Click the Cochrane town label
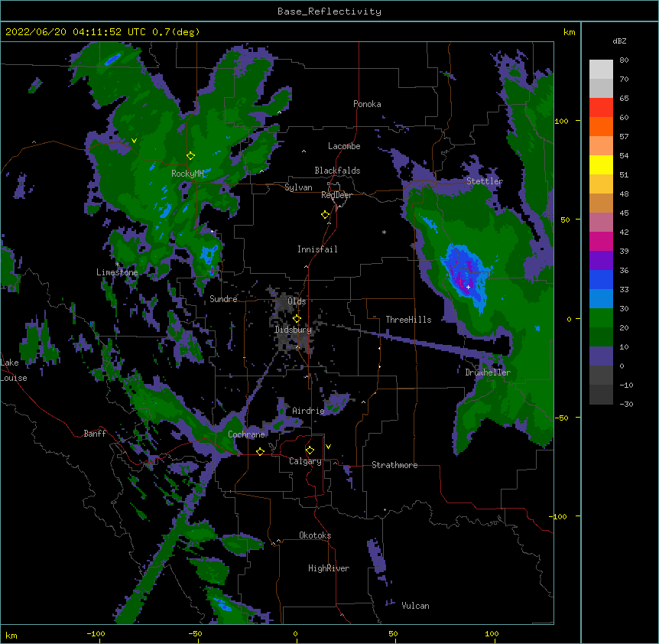 point(246,434)
